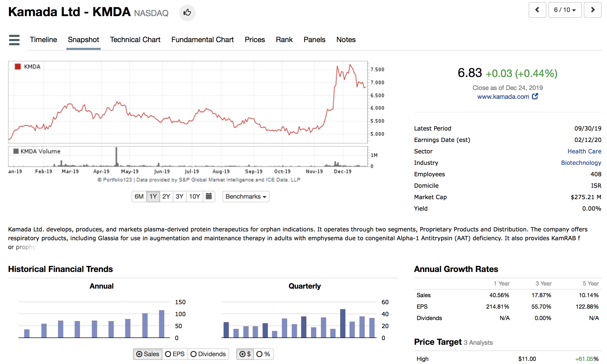Select the Dividends radio button
This screenshot has height=364, width=607.
coord(208,354)
